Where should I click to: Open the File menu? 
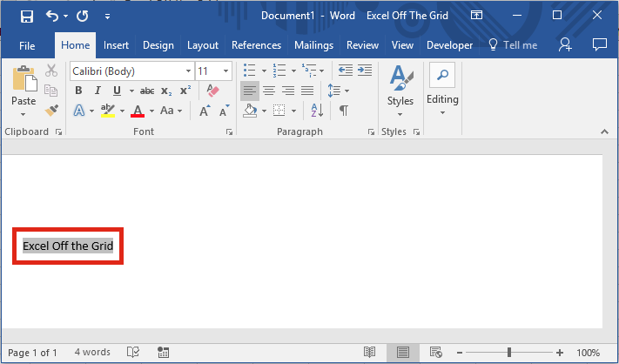[27, 46]
